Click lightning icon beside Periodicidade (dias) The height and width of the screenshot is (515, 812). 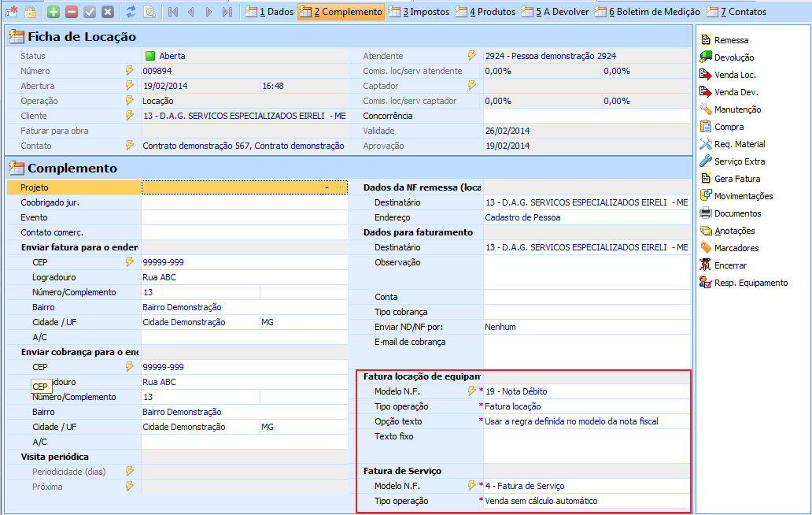(x=130, y=472)
